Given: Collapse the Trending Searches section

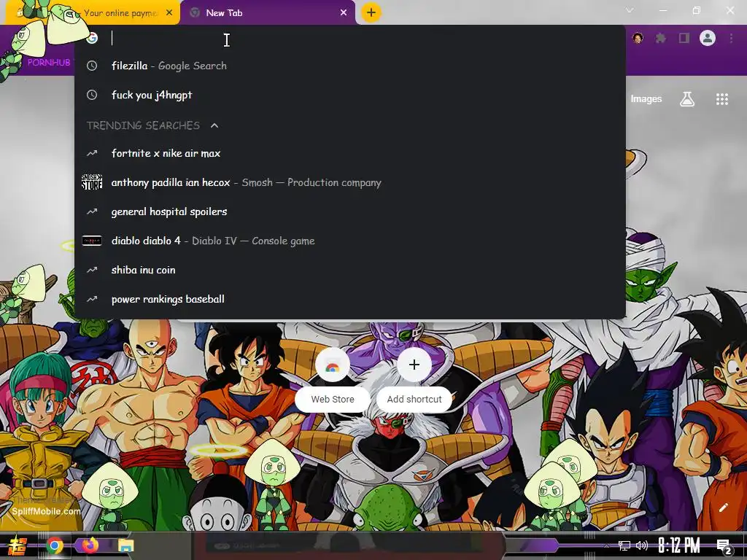Looking at the screenshot, I should (214, 125).
